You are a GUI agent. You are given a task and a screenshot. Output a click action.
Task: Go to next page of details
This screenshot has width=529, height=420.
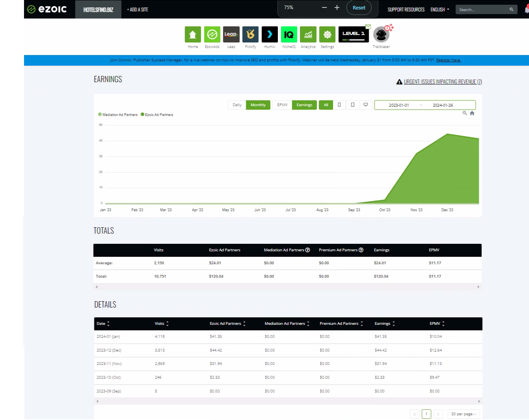tap(438, 414)
